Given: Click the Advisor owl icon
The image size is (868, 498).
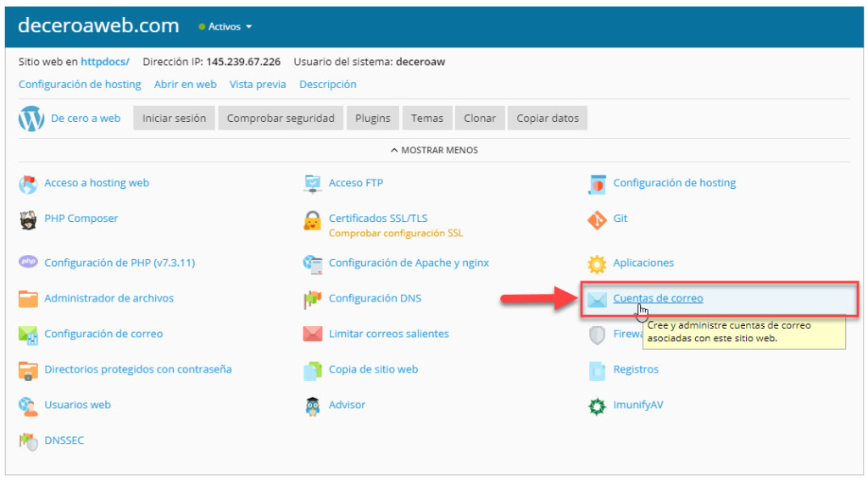Looking at the screenshot, I should pyautogui.click(x=313, y=407).
